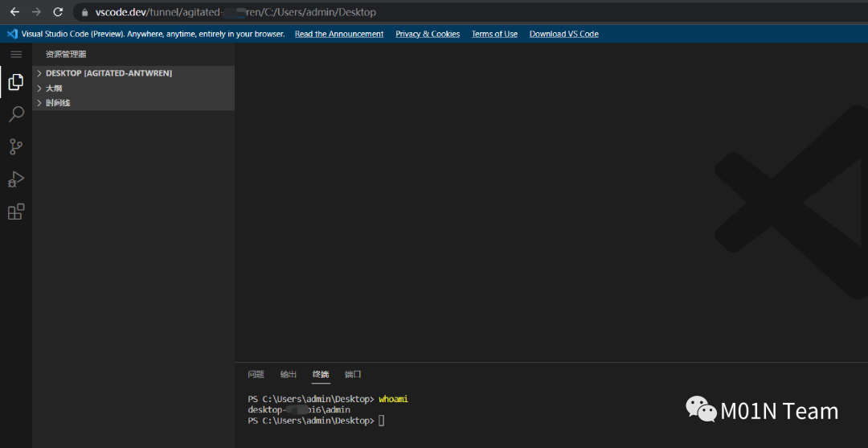Open the Explorer view in activity bar
Screen dimensions: 868x448
tap(16, 82)
